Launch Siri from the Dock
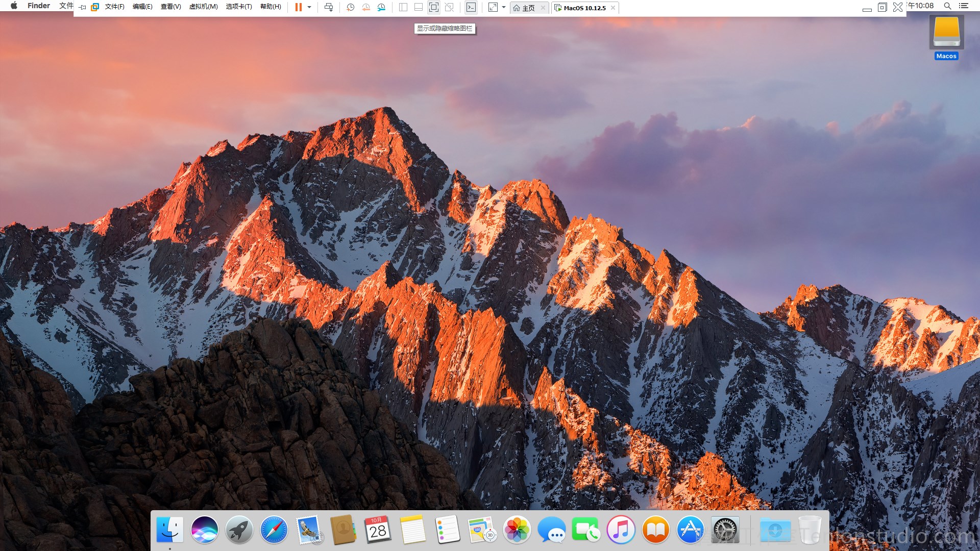This screenshot has height=551, width=980. click(205, 530)
